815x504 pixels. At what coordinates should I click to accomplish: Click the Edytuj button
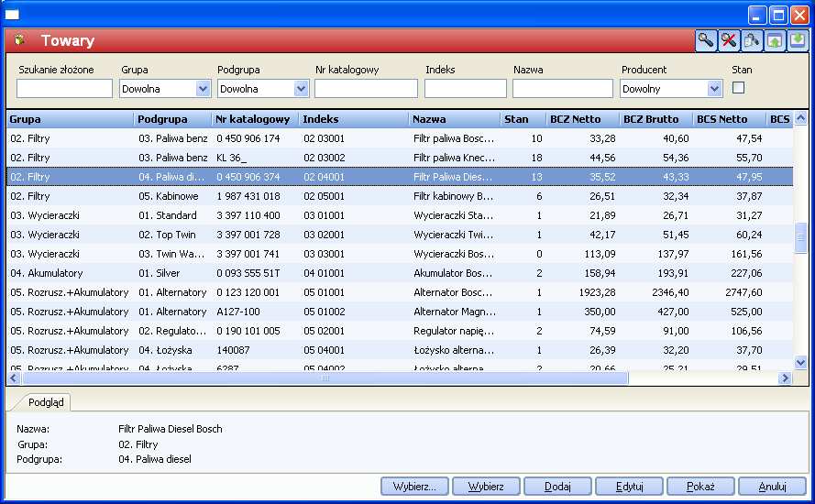point(629,487)
